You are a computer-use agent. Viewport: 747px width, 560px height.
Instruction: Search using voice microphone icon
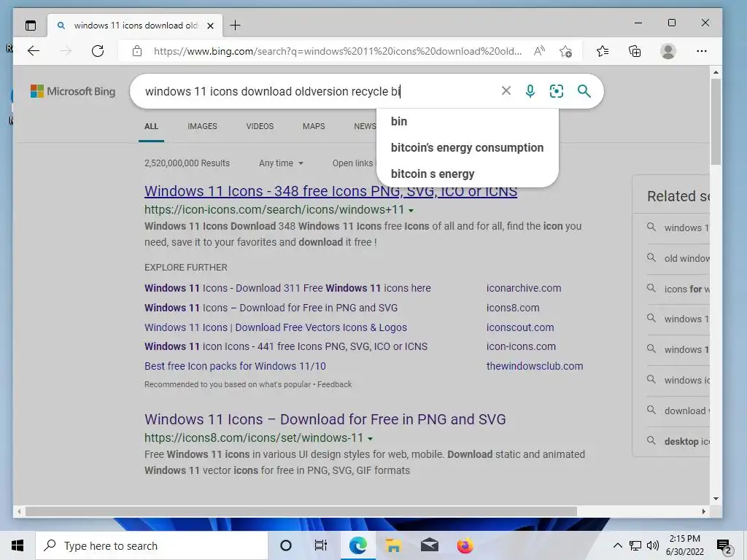click(x=530, y=91)
